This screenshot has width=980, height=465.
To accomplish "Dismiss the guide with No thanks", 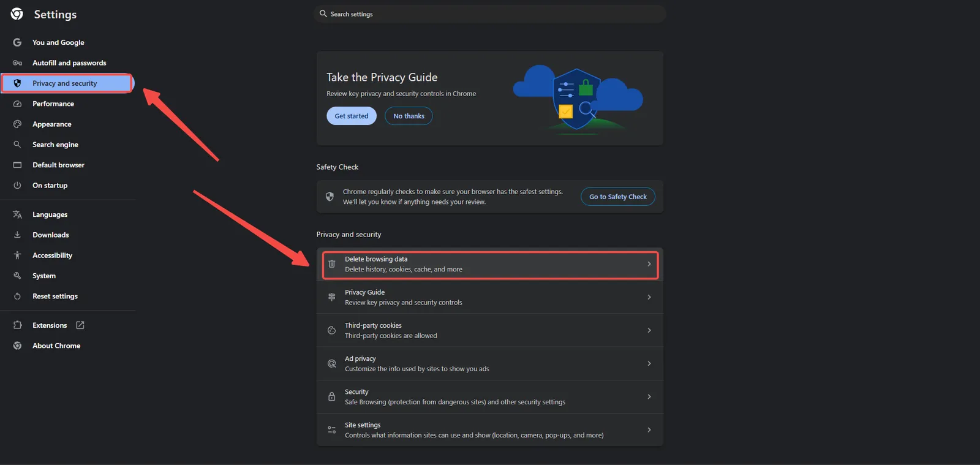I will point(409,116).
